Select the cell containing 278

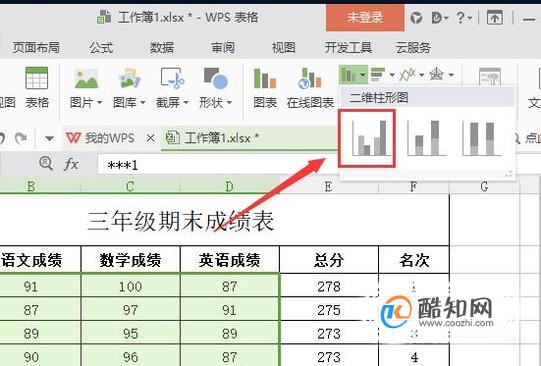[329, 286]
